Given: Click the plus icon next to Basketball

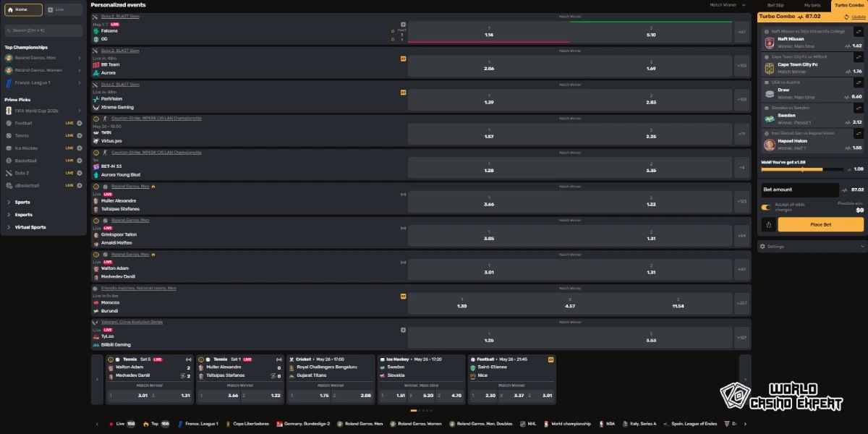Looking at the screenshot, I should pyautogui.click(x=80, y=161).
